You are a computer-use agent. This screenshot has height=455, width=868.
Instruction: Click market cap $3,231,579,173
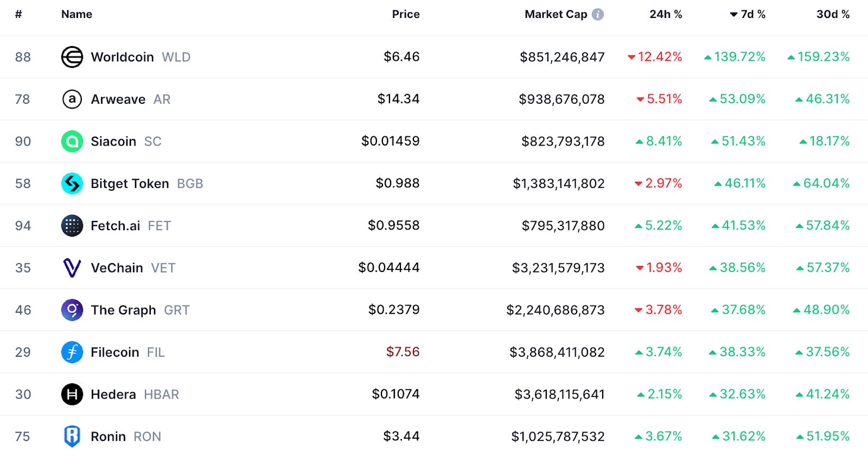point(558,268)
